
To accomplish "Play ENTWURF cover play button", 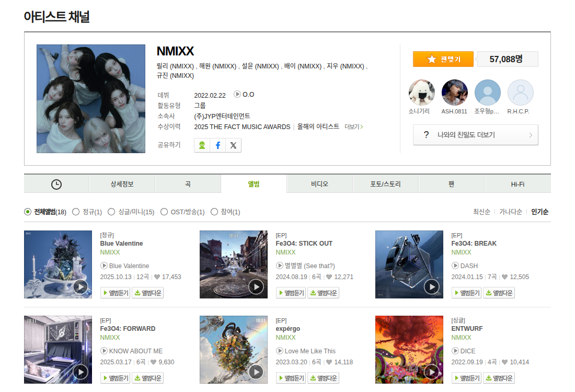I will coord(432,372).
